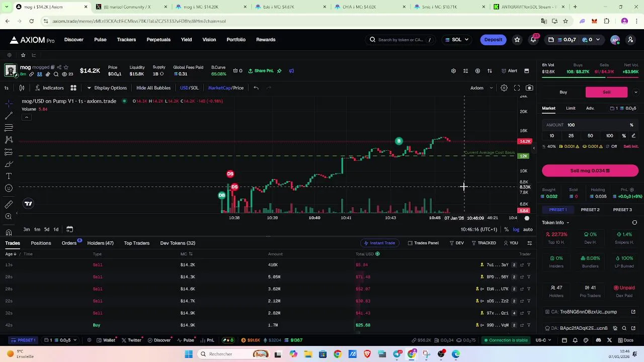
Task: Filter trades by trader 7u1...3aY
Action: tap(529, 265)
